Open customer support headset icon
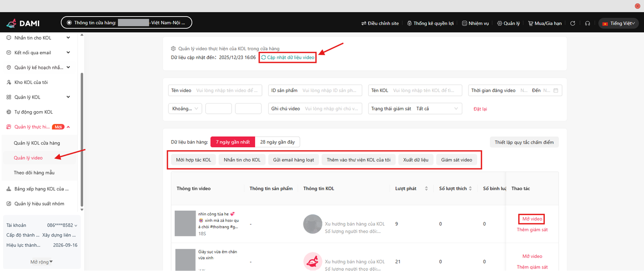Screen dimensions: 644x271 click(x=587, y=23)
